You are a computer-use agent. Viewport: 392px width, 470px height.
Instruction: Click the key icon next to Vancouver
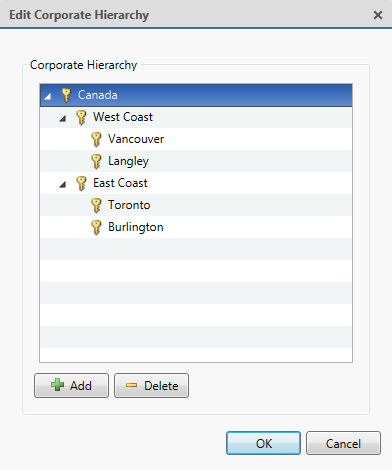point(96,139)
